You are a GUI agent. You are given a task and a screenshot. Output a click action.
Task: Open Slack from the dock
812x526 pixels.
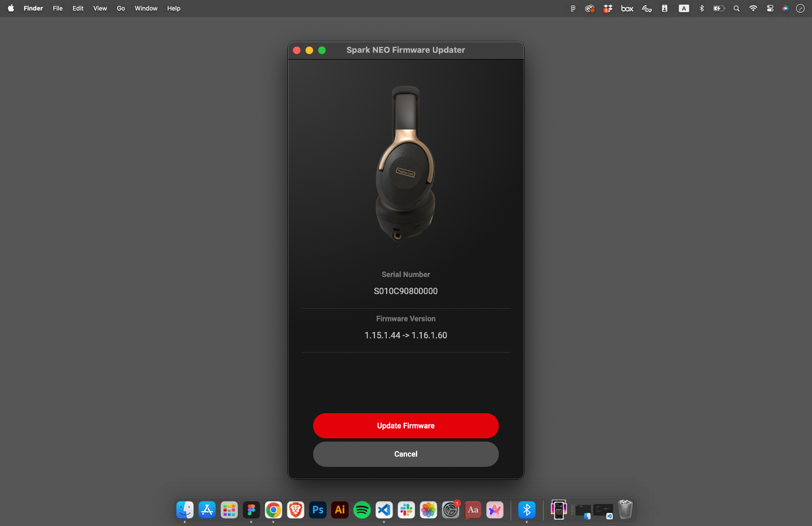pyautogui.click(x=406, y=510)
